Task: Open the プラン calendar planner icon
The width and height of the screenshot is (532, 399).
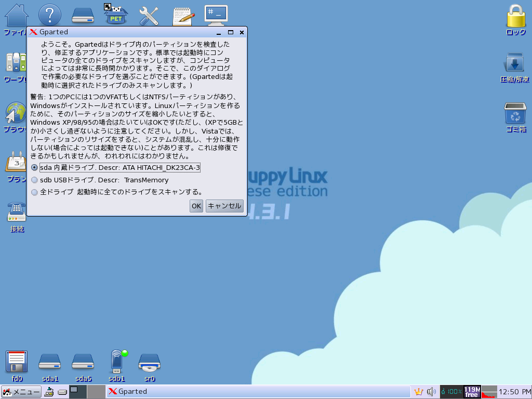Action: click(x=16, y=162)
